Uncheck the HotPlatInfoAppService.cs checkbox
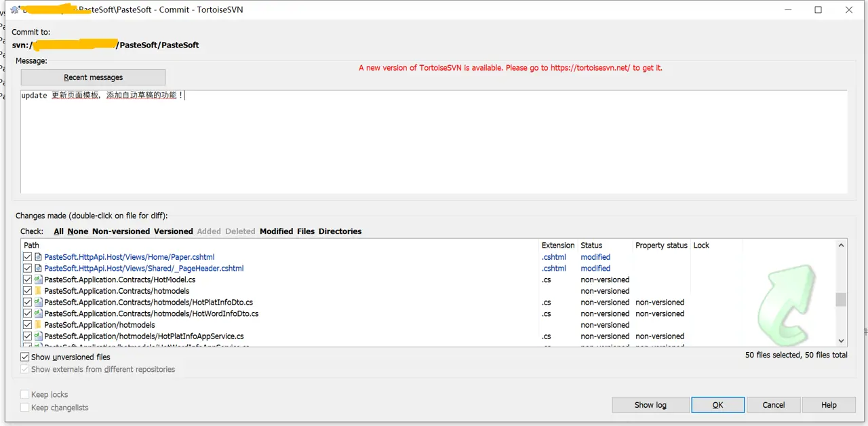The width and height of the screenshot is (868, 426). [x=28, y=336]
